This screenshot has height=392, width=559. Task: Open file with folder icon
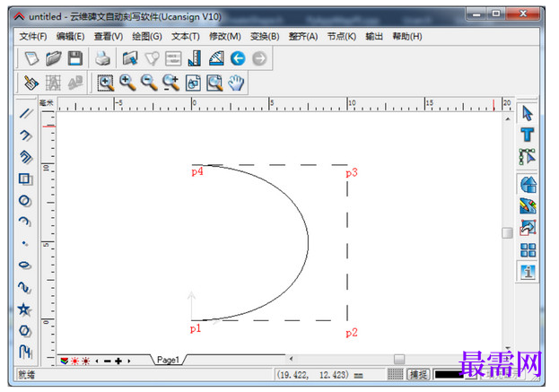54,58
